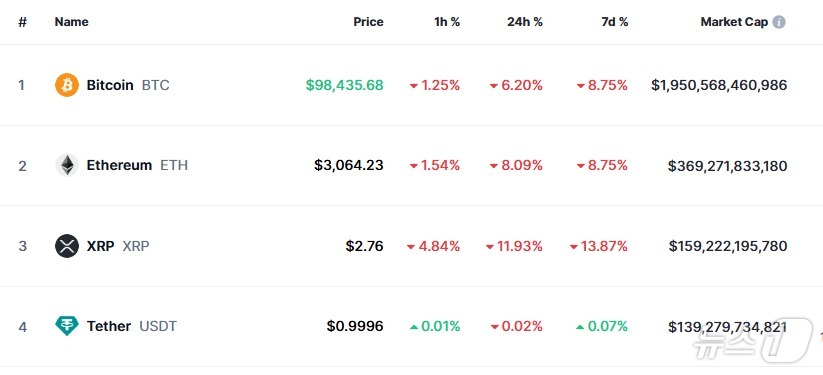This screenshot has height=375, width=823.
Task: Sort by the 1h % column
Action: click(447, 22)
